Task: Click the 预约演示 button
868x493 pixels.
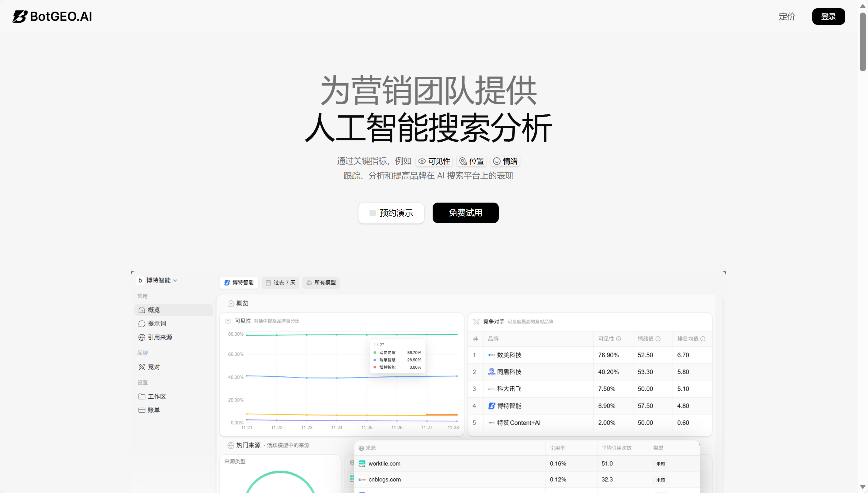Action: tap(391, 213)
